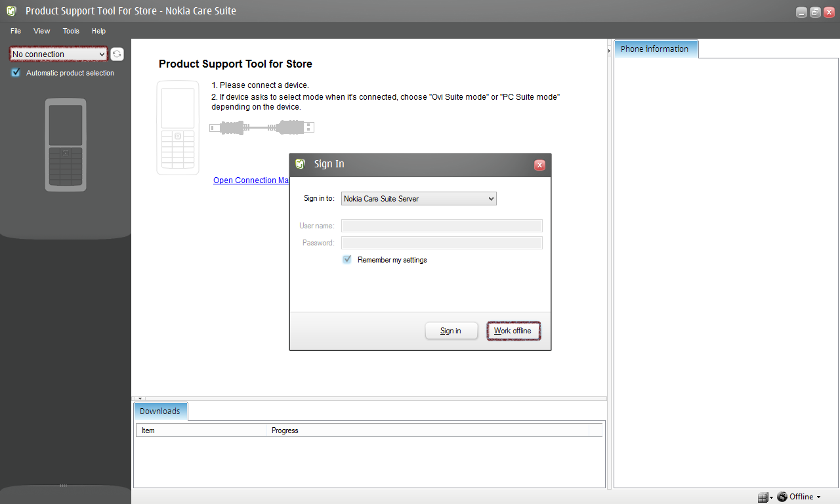Viewport: 840px width, 504px height.
Task: Click the Sign in button
Action: pyautogui.click(x=451, y=331)
